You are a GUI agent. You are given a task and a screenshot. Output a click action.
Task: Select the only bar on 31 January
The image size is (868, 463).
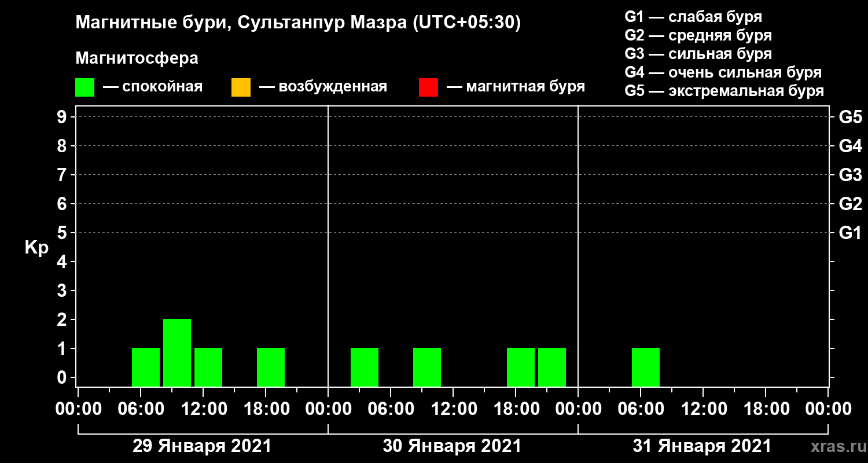[646, 367]
